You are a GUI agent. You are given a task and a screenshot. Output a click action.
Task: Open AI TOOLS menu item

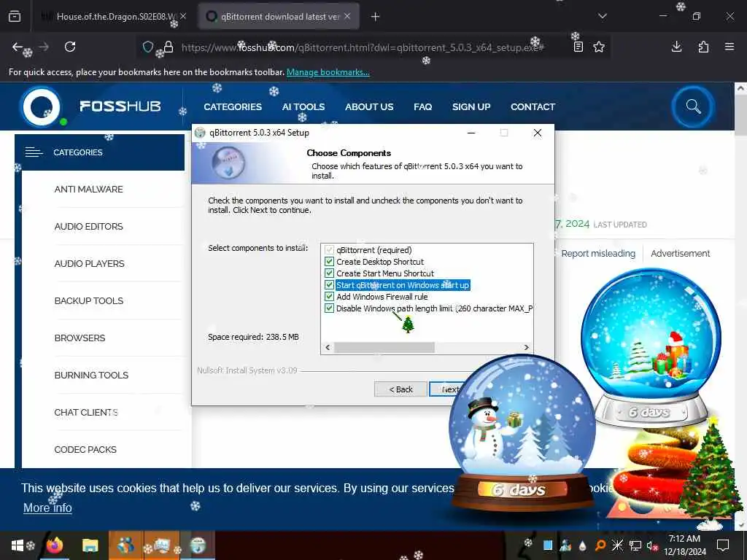303,106
